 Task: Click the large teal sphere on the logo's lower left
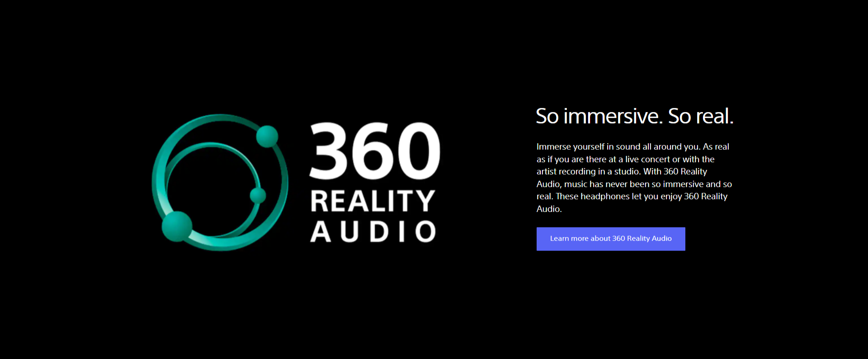pyautogui.click(x=177, y=226)
